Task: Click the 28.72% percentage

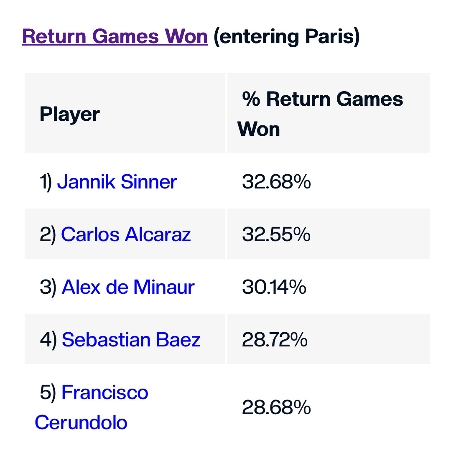Action: [x=275, y=340]
